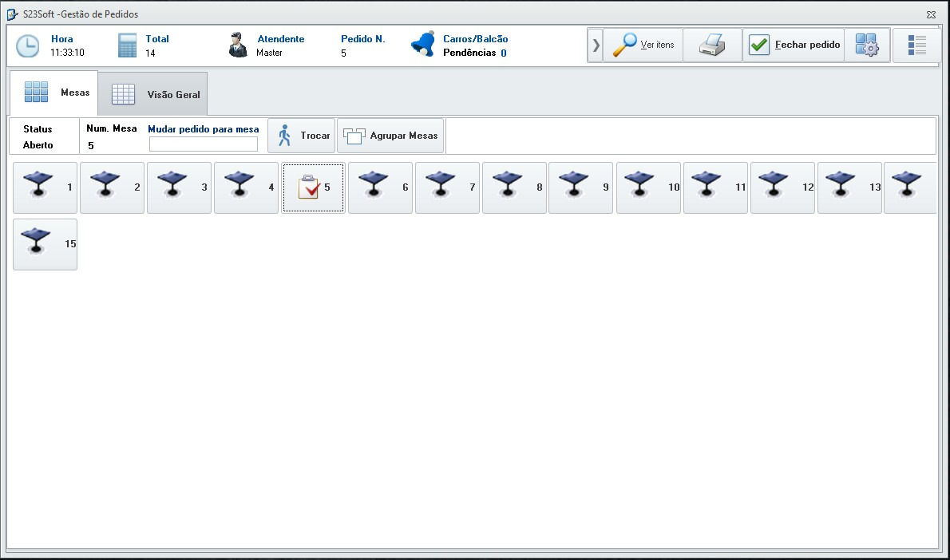Open table 15 in second row
Image resolution: width=950 pixels, height=560 pixels.
[x=45, y=244]
